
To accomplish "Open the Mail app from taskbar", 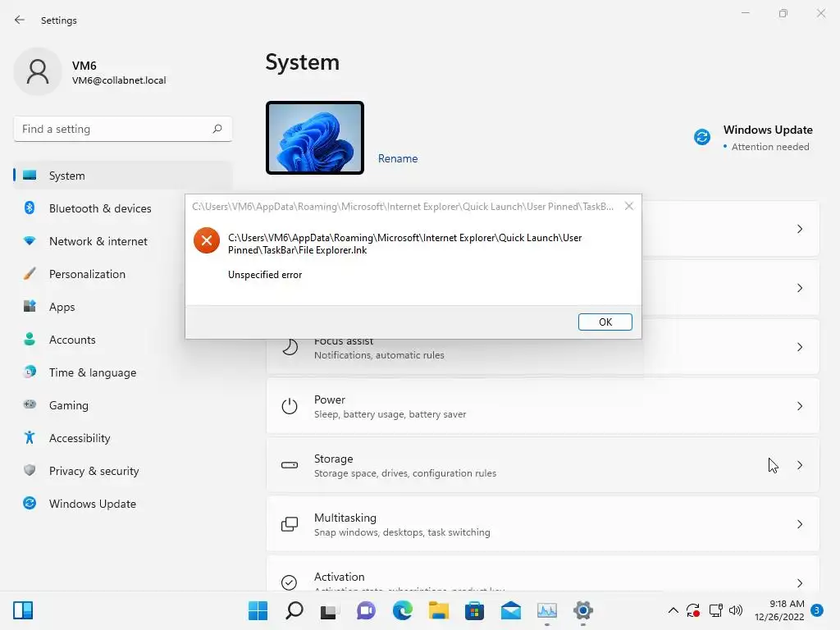I will point(510,610).
